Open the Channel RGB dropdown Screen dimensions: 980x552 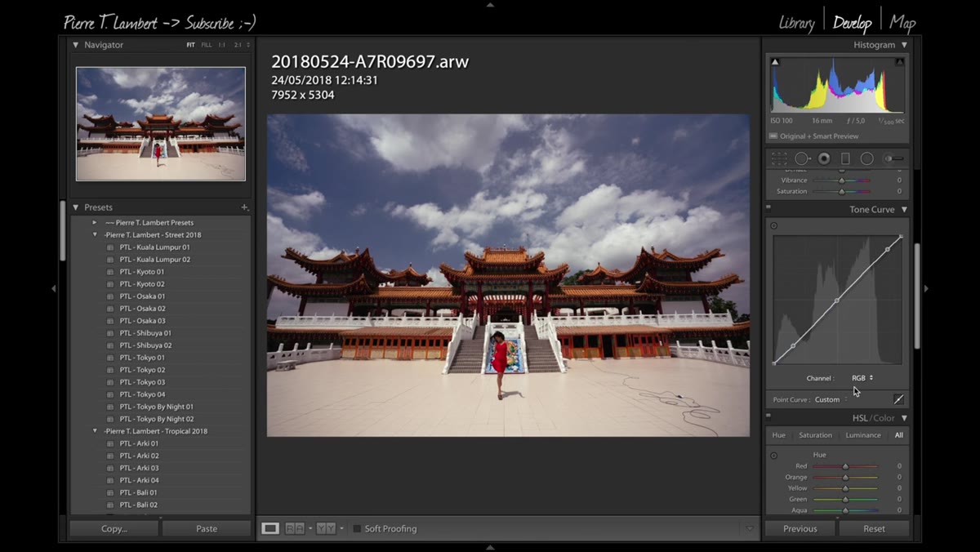point(862,378)
